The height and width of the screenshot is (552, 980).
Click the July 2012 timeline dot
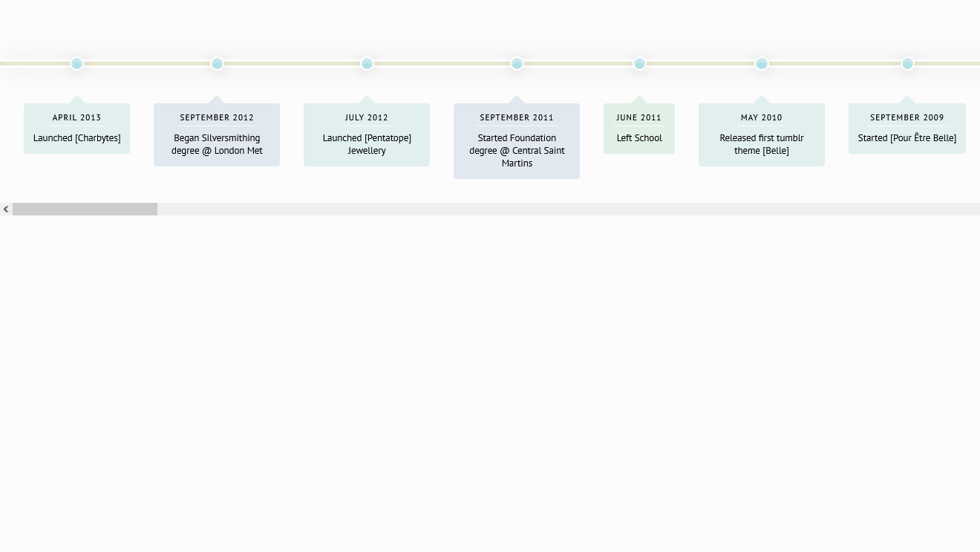pos(367,64)
